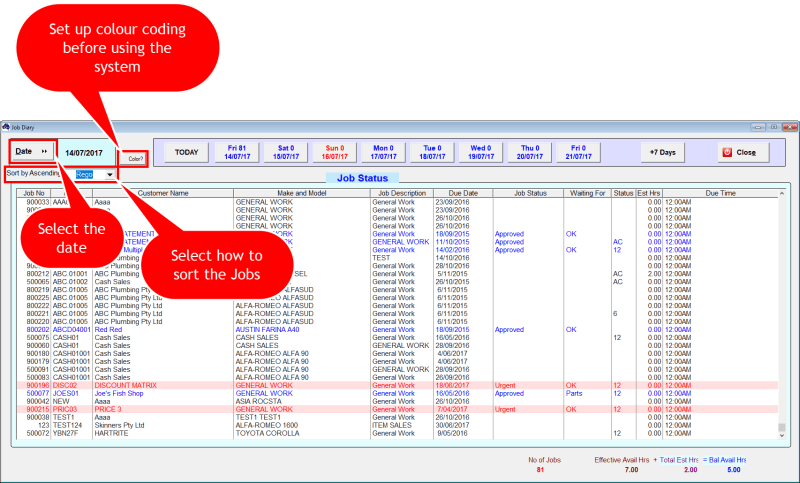Select job number 900215 row

click(x=397, y=410)
